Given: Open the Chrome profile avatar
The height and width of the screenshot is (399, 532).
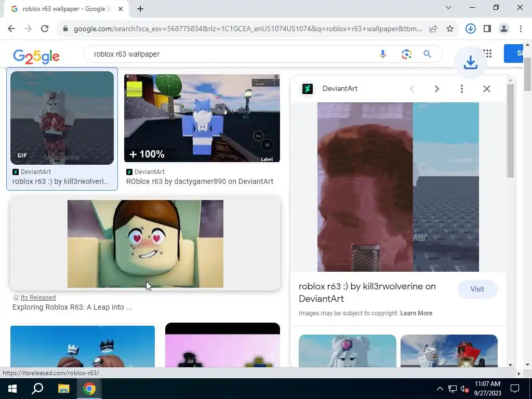Looking at the screenshot, I should coord(504,29).
